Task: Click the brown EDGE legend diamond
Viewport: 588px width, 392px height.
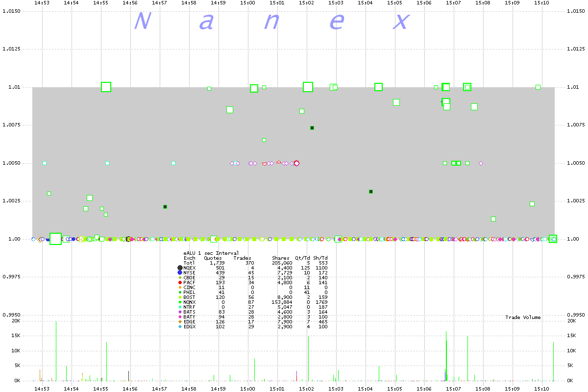Action: pyautogui.click(x=180, y=321)
